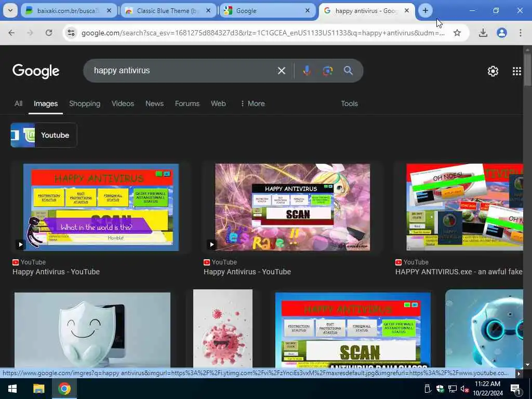
Task: Open the notification center icon
Action: tap(516, 389)
